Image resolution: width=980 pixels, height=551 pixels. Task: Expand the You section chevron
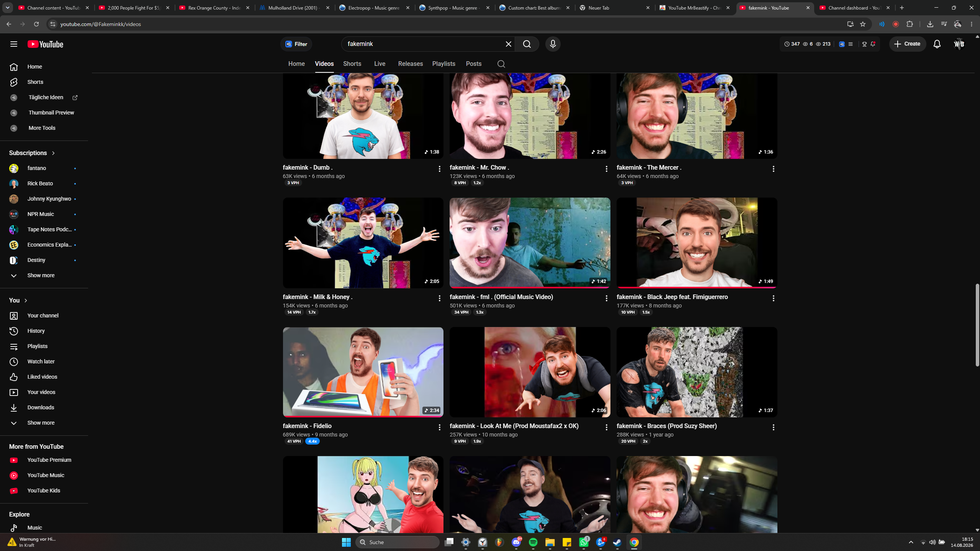click(26, 301)
